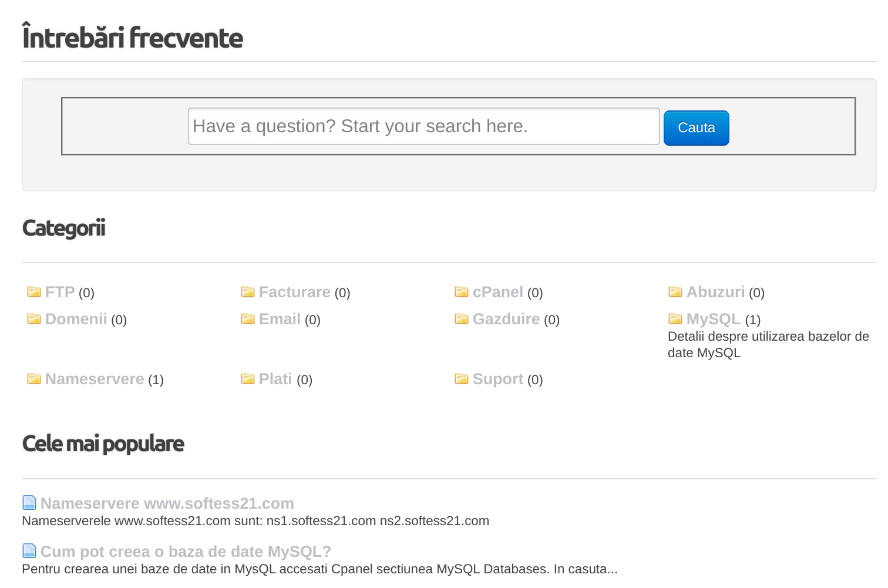Browse the cPanel category
The image size is (888, 588).
coord(498,292)
